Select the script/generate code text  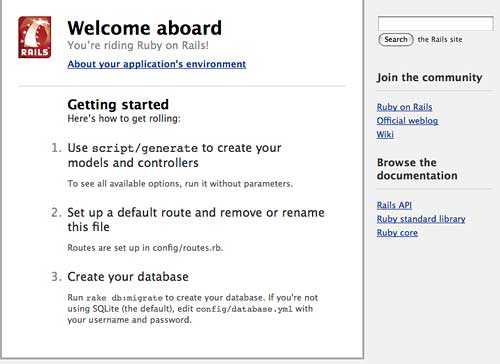[x=145, y=148]
